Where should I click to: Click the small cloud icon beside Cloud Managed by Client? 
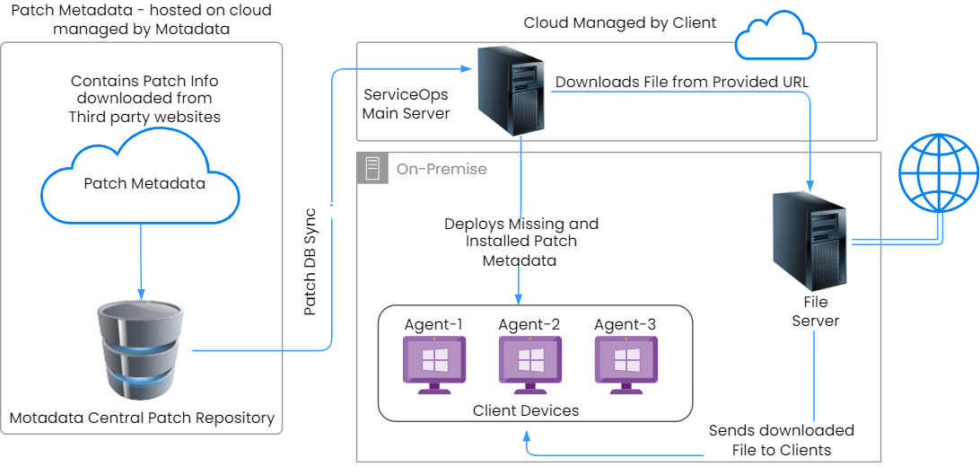tap(775, 37)
